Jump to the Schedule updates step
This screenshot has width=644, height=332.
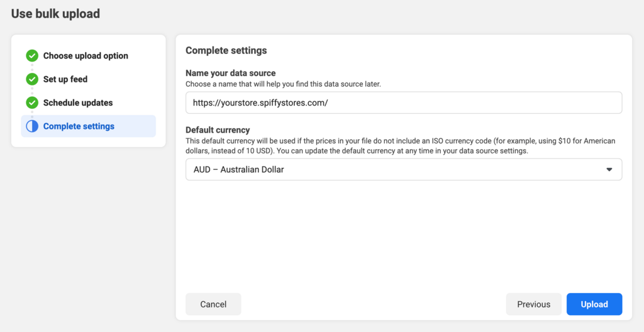78,102
